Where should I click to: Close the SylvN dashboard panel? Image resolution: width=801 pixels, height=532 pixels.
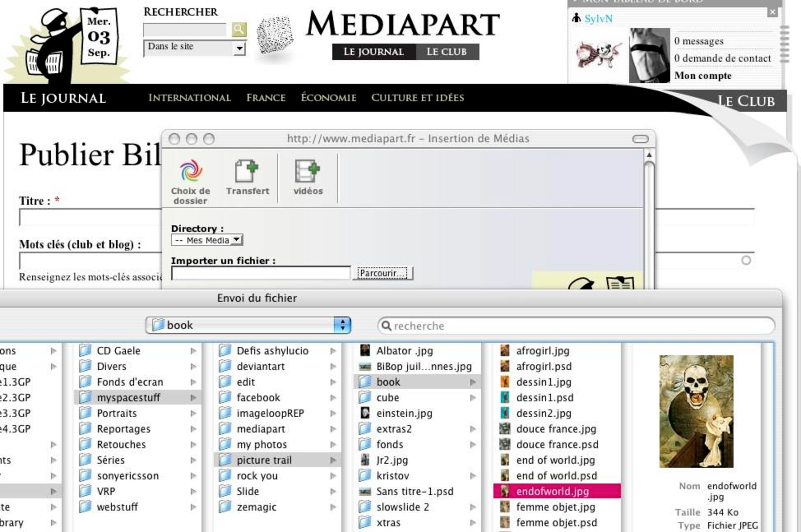(772, 12)
